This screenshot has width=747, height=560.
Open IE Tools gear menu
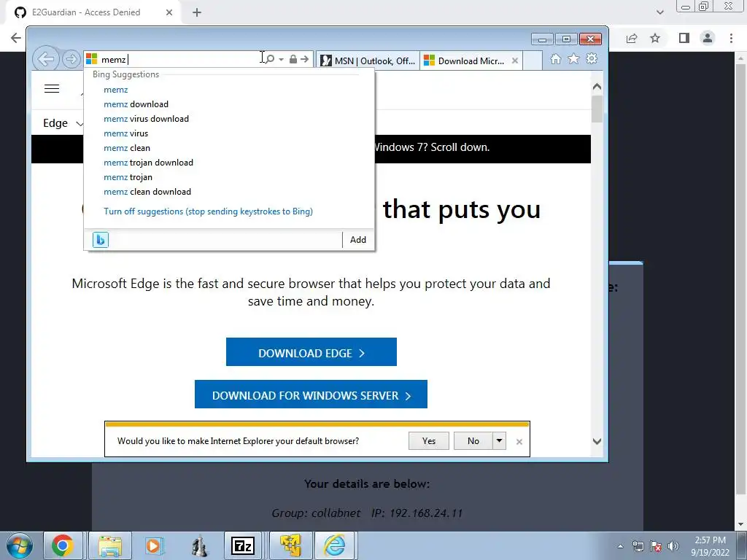click(x=592, y=58)
